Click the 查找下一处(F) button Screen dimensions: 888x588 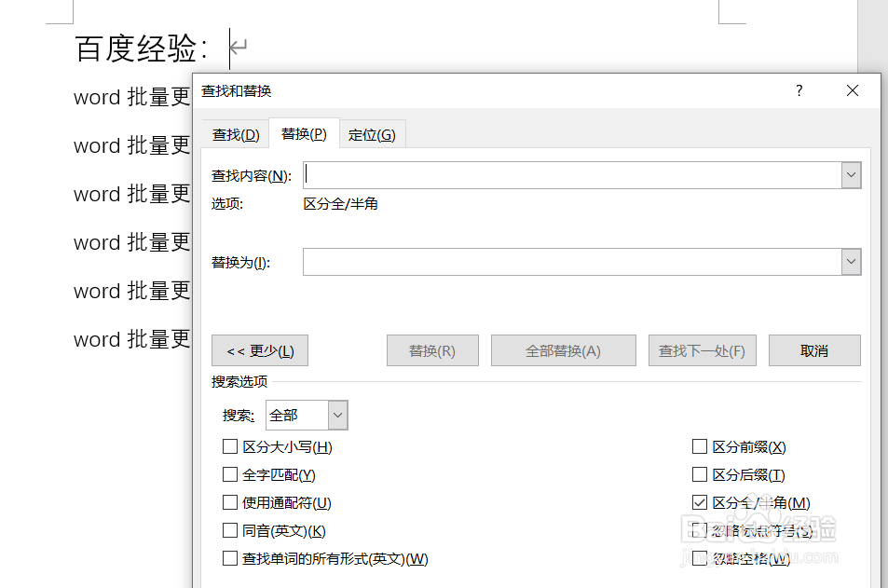click(702, 350)
